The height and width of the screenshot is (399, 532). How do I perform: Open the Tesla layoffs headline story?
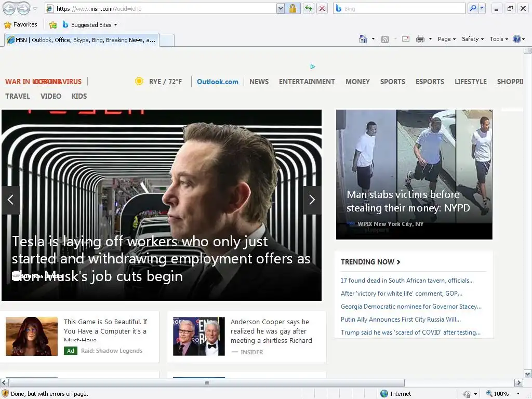[x=161, y=259]
